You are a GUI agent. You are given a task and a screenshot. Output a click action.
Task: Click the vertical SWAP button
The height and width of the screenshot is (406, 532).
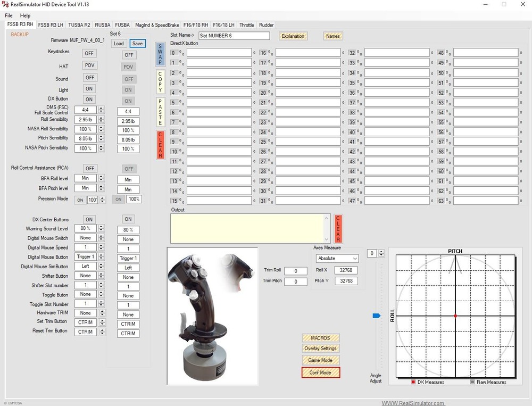pos(160,54)
